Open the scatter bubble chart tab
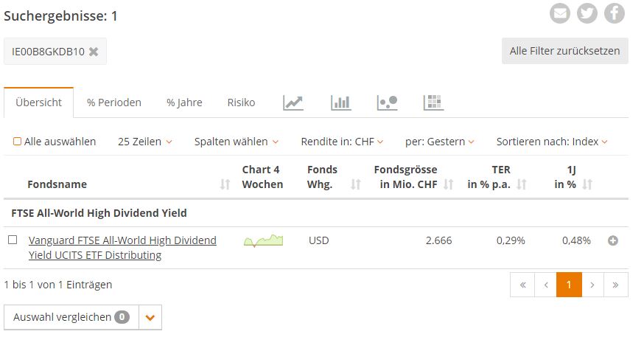 pos(388,103)
